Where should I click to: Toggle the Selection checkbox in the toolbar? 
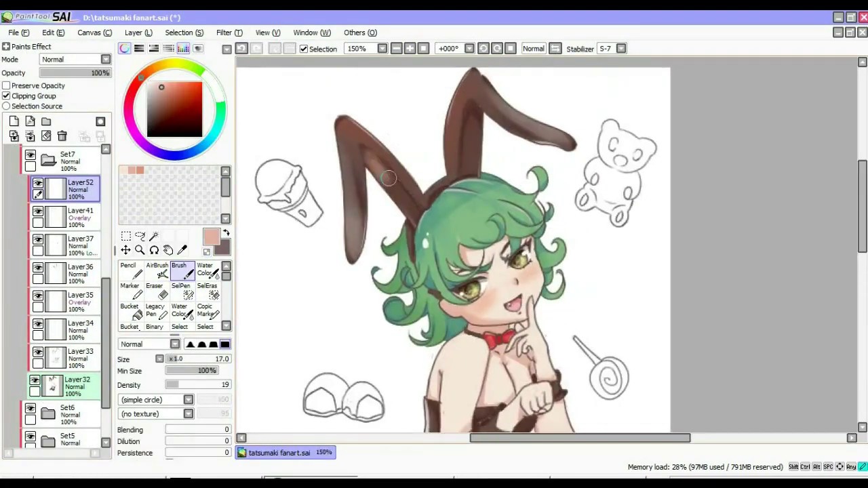[304, 49]
